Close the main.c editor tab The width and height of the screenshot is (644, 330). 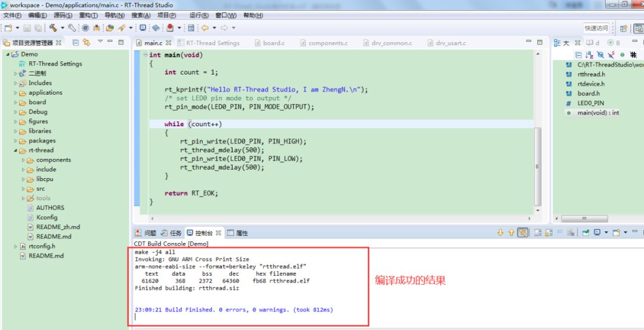[x=168, y=43]
